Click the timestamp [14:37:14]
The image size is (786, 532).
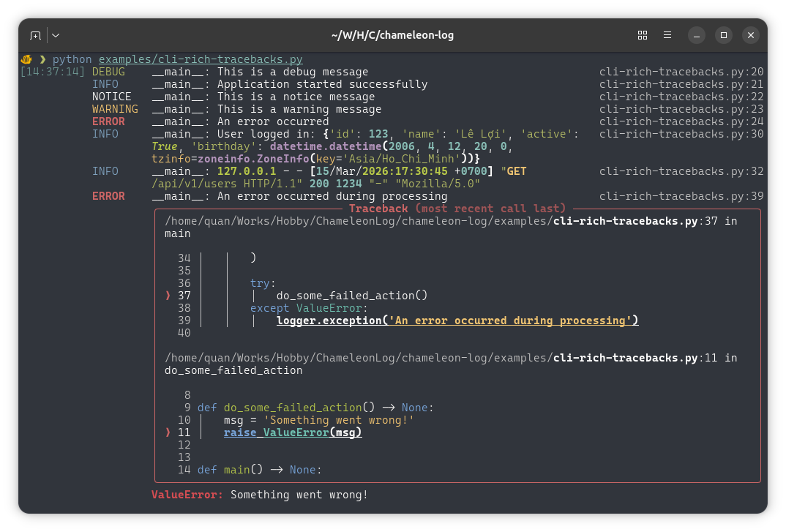(x=53, y=72)
